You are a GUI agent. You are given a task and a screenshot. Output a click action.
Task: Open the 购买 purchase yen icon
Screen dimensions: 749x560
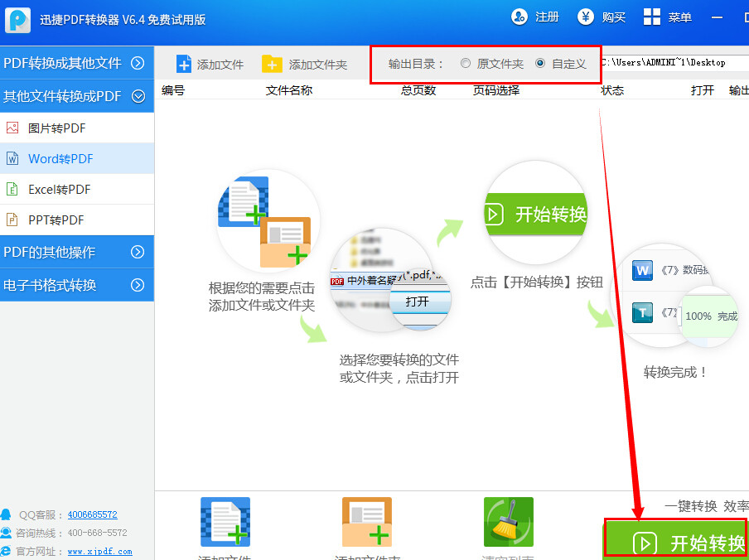586,17
